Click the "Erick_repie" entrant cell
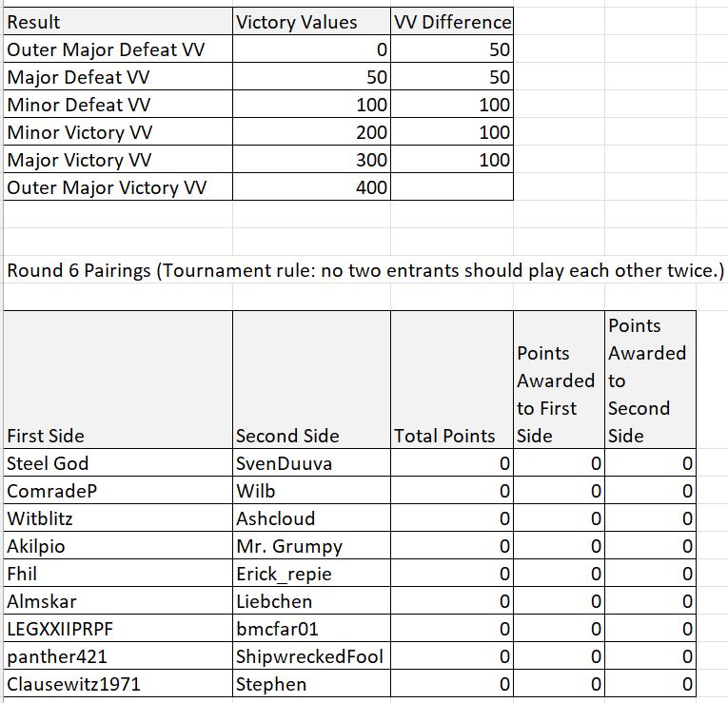Image resolution: width=728 pixels, height=703 pixels. click(x=310, y=574)
